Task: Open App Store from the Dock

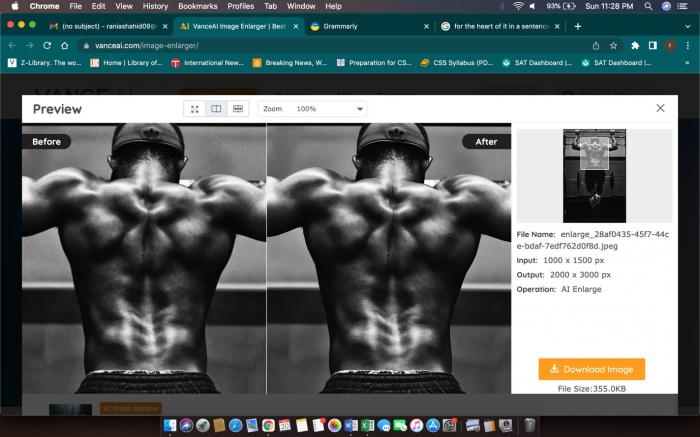Action: click(433, 425)
